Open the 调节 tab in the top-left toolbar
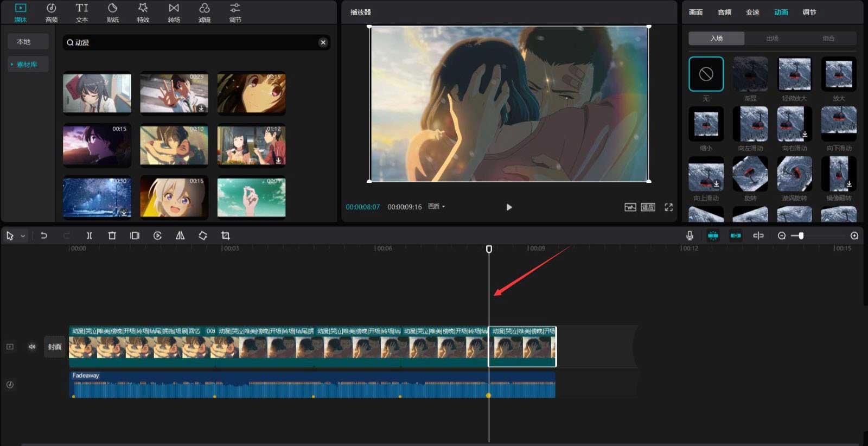The height and width of the screenshot is (446, 868). [235, 12]
